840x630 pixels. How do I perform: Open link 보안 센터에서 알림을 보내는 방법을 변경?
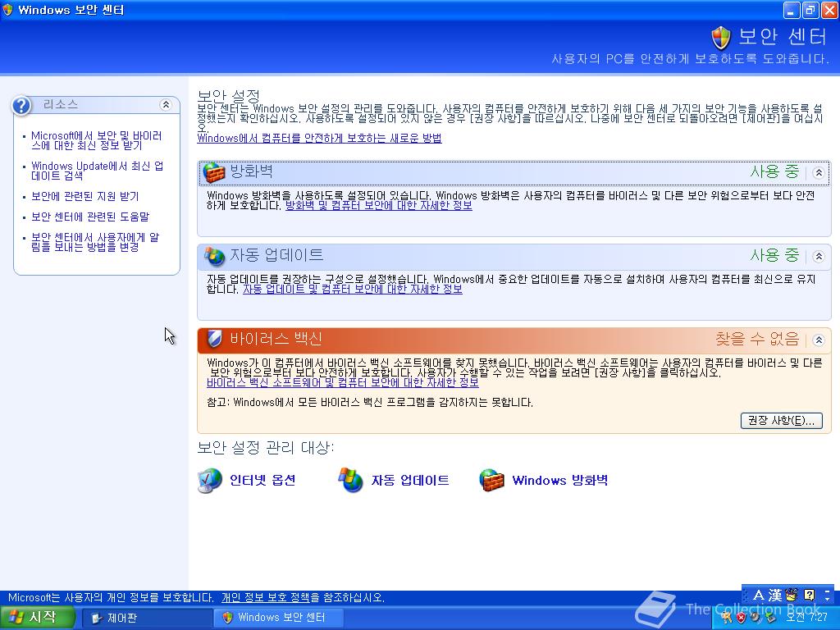click(x=95, y=242)
